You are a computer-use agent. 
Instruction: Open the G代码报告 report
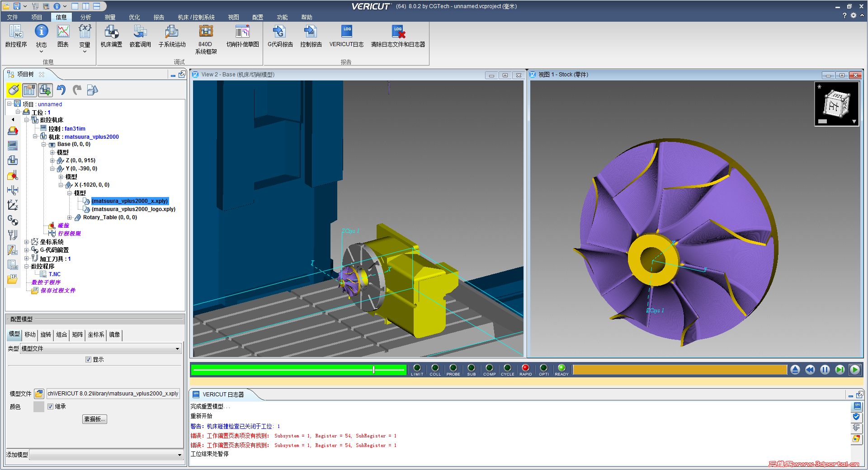pos(280,36)
